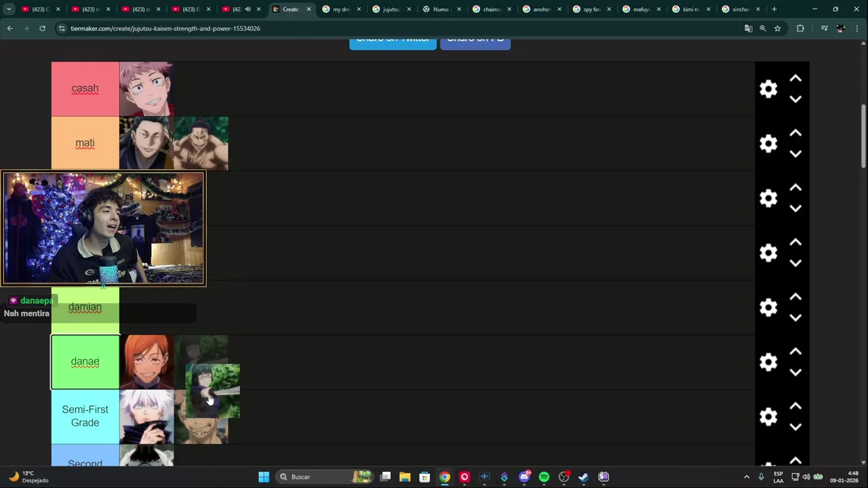Open Steam from taskbar
This screenshot has width=868, height=488.
tap(583, 477)
